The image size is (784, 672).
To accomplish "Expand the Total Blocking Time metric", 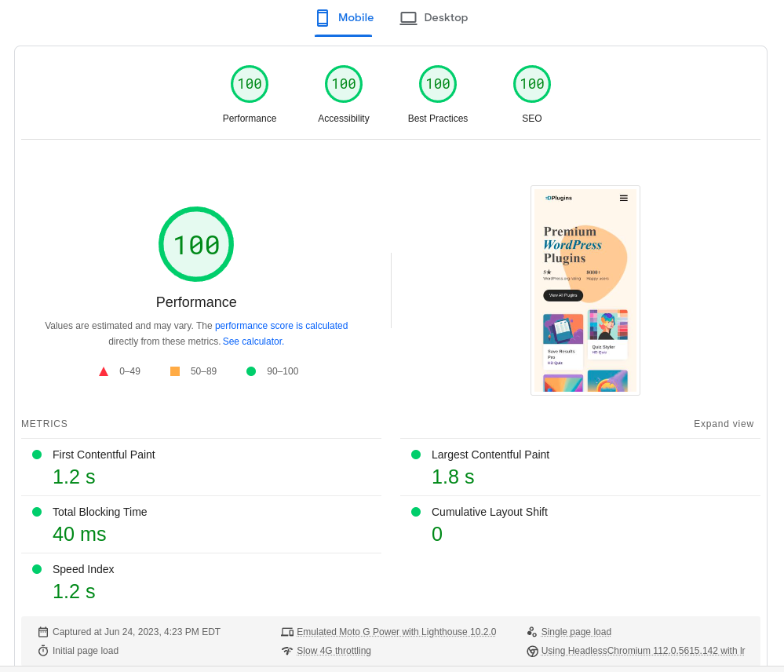I will pyautogui.click(x=100, y=512).
